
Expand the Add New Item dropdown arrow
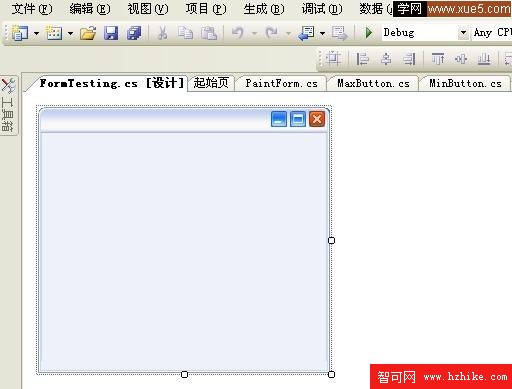pos(70,33)
